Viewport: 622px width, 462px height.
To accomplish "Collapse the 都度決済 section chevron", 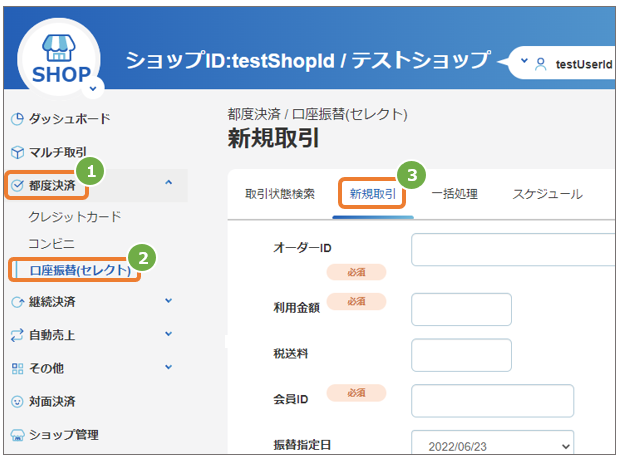I will (169, 182).
